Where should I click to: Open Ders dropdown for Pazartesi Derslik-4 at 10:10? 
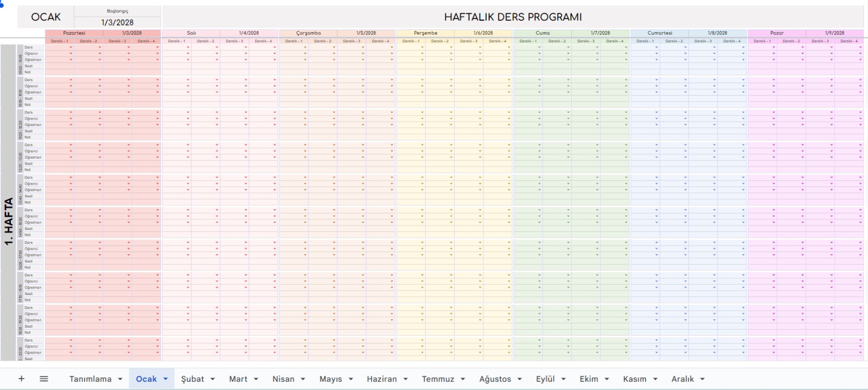(x=157, y=80)
